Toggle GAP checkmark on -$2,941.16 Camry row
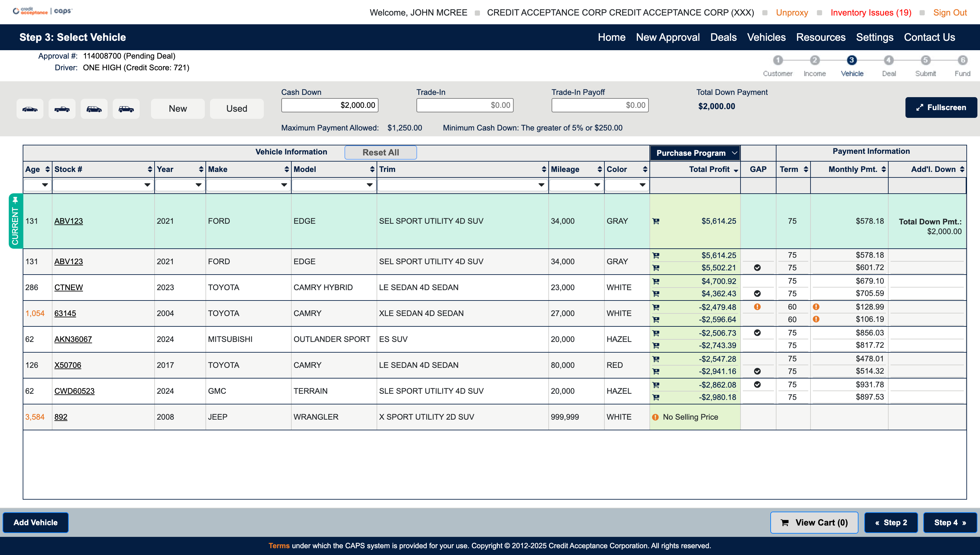This screenshot has width=980, height=555. 757,372
